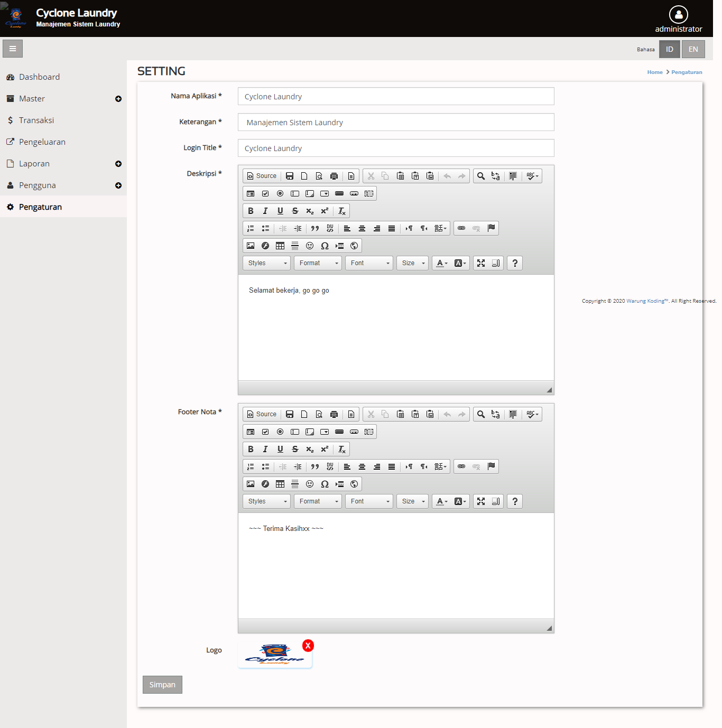The height and width of the screenshot is (728, 722).
Task: Go to Dashboard in the sidebar
Action: [x=39, y=77]
